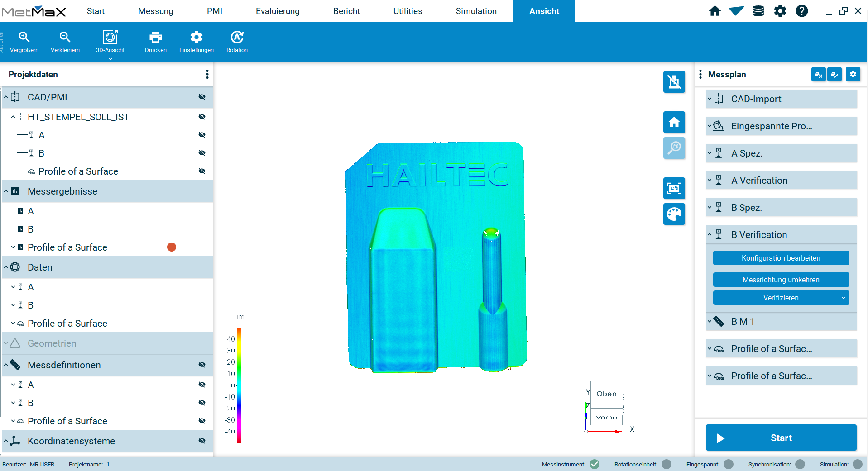868x471 pixels.
Task: Collapse the CAD/PMI section
Action: tap(6, 97)
